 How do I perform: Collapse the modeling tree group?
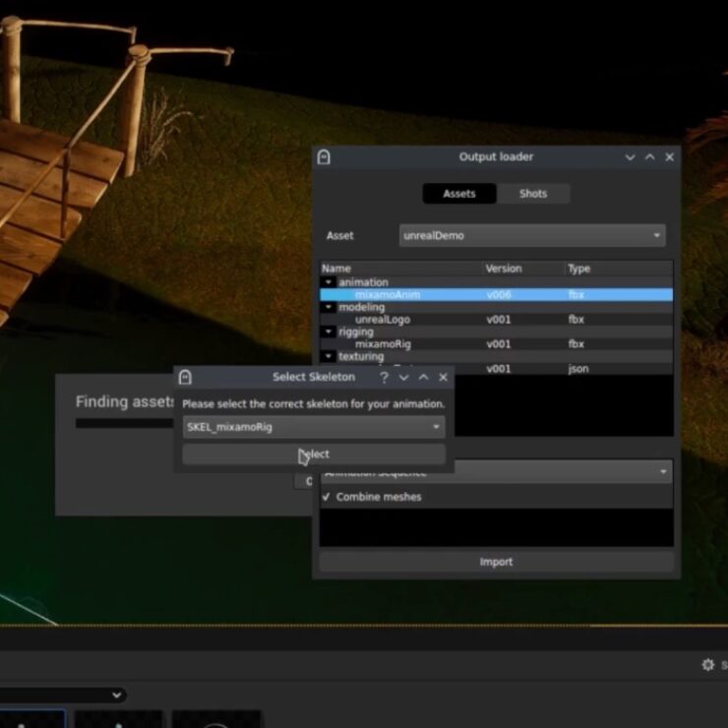click(329, 307)
